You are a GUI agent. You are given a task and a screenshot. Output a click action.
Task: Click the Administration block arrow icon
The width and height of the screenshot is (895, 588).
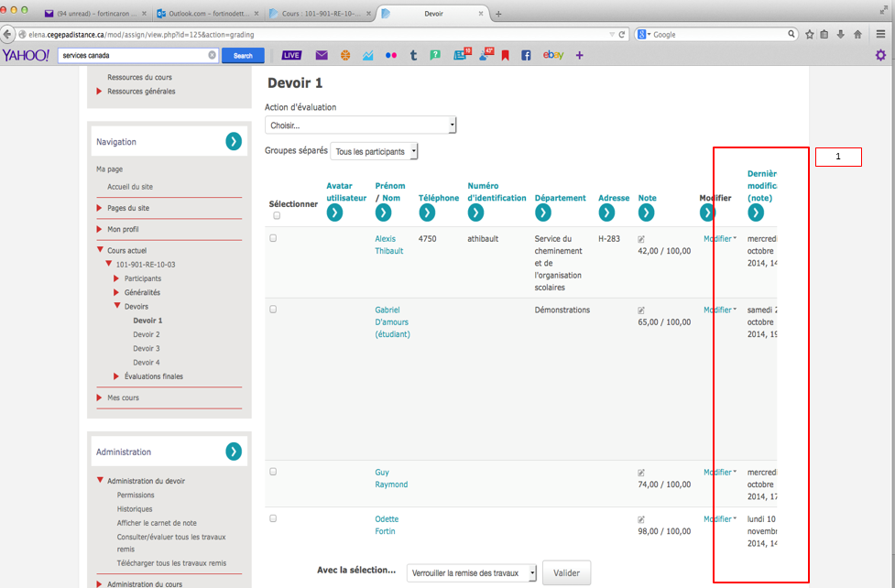point(234,452)
